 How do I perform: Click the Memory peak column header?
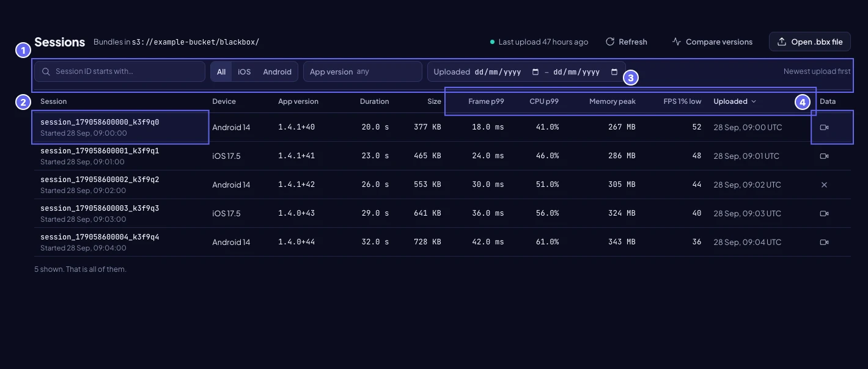612,101
